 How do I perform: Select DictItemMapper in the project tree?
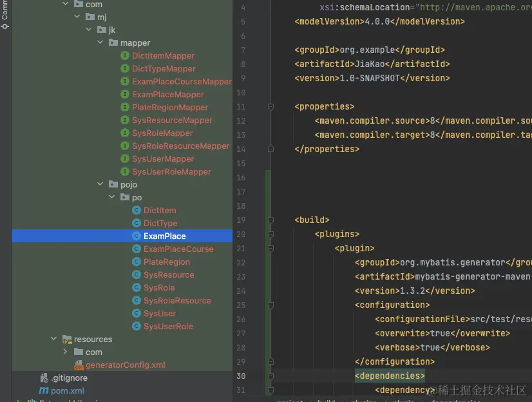coord(163,55)
